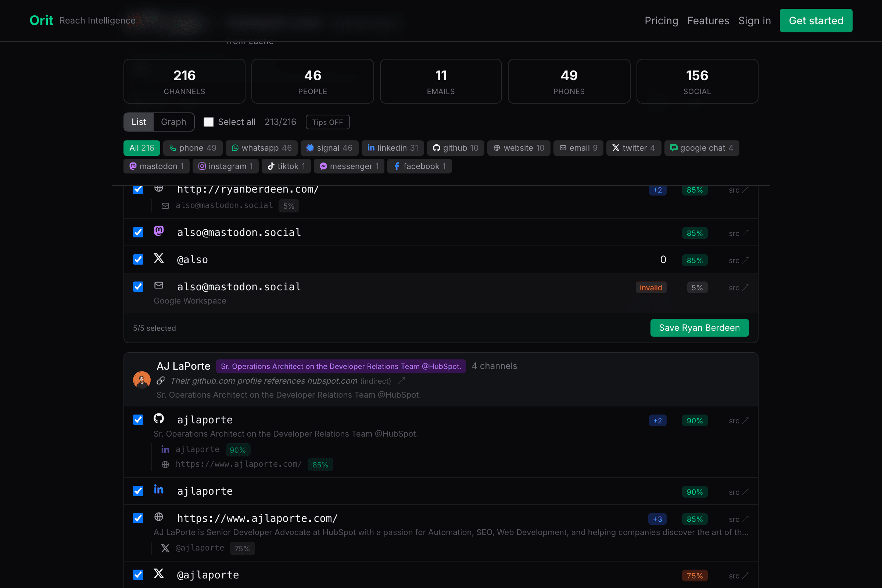882x588 pixels.
Task: Uncheck the mastodon also@mastodon.social checkbox
Action: (138, 233)
